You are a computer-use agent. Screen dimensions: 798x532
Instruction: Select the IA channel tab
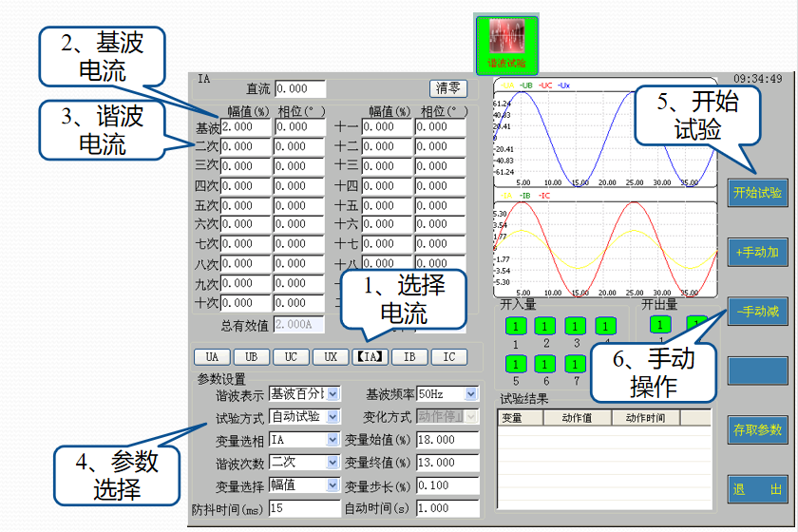pyautogui.click(x=370, y=357)
